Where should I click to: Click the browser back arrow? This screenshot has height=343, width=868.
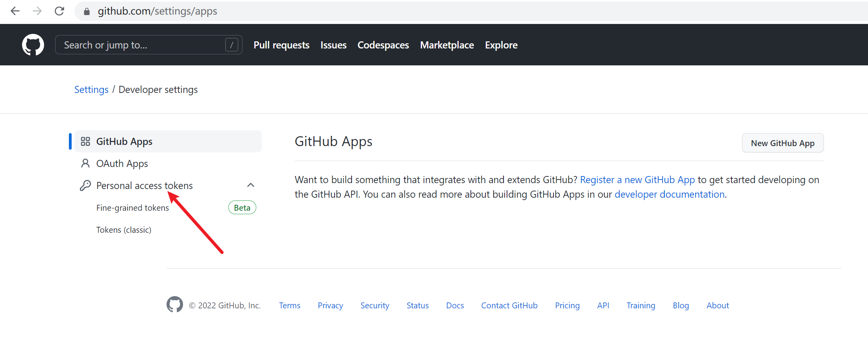point(15,11)
